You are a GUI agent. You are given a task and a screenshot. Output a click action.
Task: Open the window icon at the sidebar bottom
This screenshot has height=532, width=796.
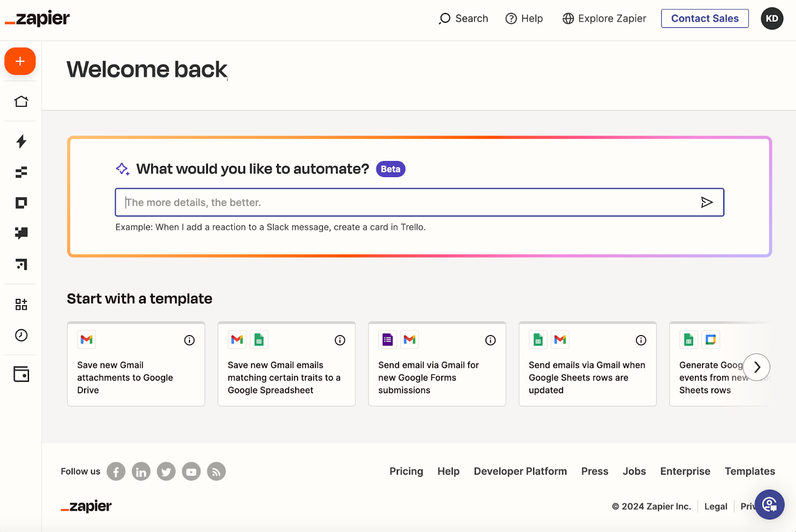tap(21, 374)
